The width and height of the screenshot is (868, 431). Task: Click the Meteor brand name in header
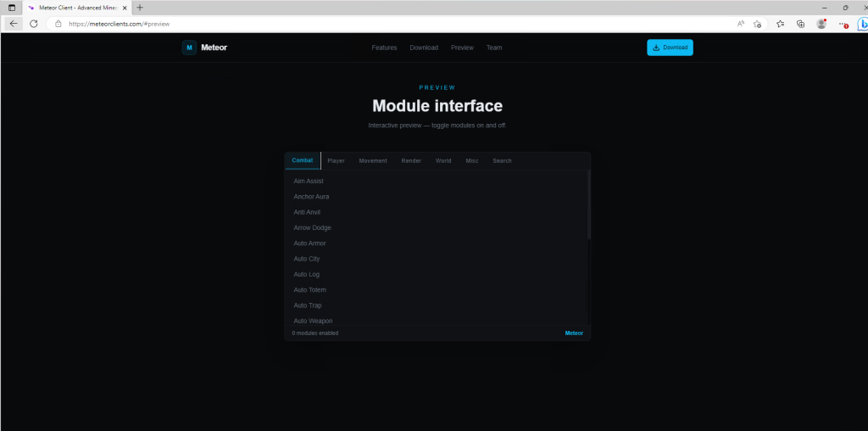click(214, 48)
